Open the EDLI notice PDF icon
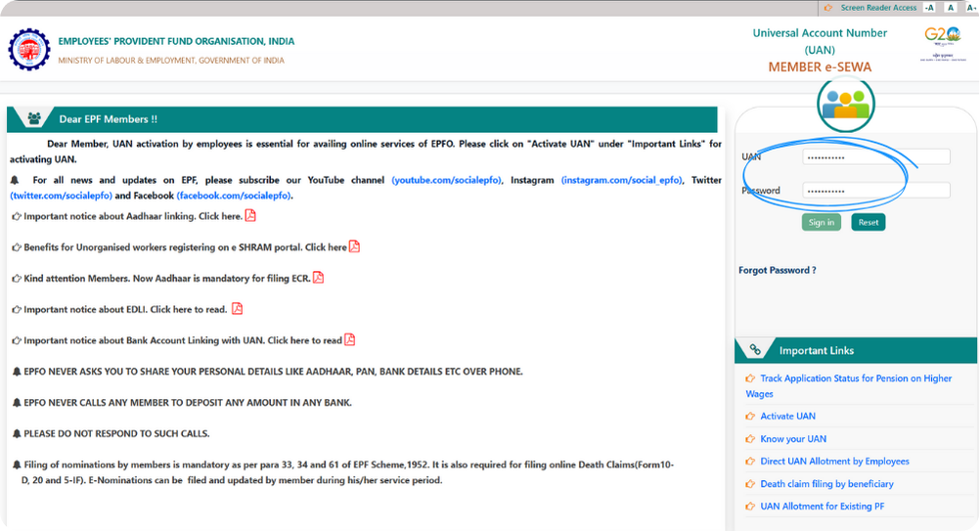The height and width of the screenshot is (531, 980). tap(237, 309)
